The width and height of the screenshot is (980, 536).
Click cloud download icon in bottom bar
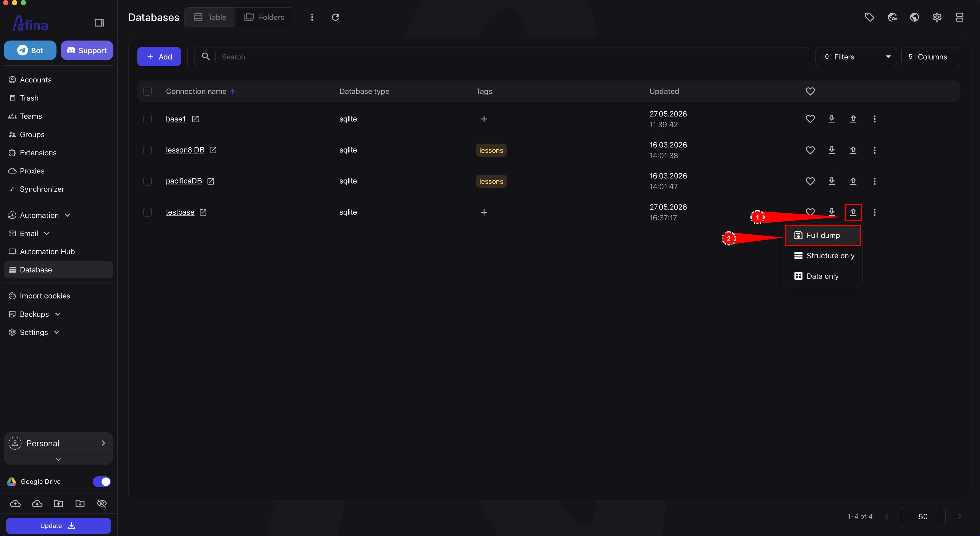tap(37, 504)
